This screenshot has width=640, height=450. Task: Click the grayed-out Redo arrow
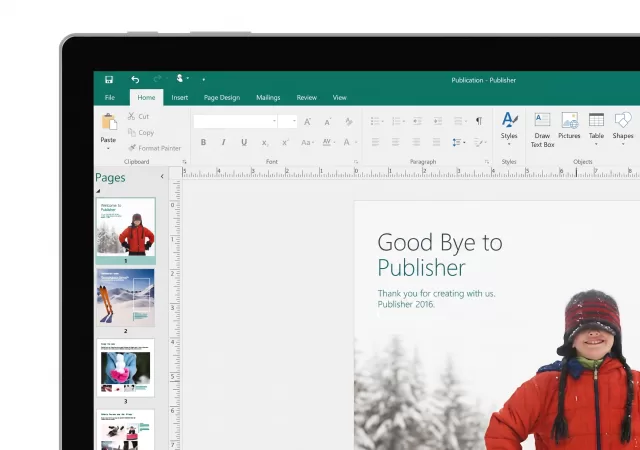click(x=157, y=79)
